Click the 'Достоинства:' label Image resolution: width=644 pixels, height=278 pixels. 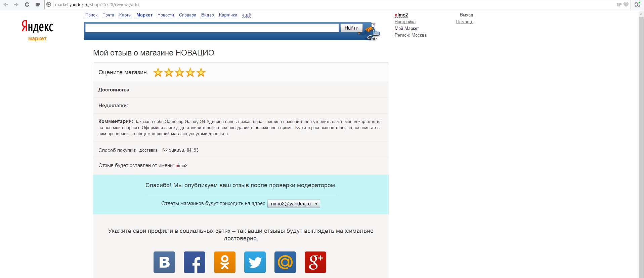[x=115, y=90]
